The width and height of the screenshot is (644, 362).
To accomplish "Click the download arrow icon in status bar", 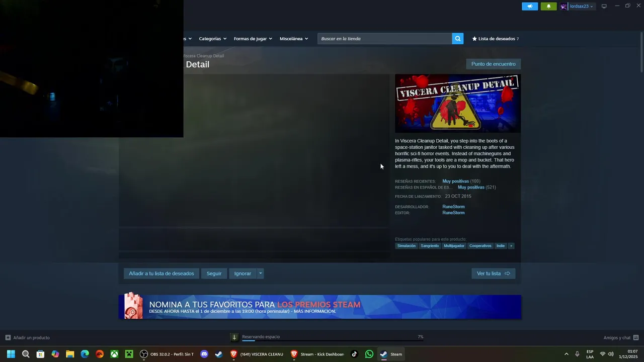I will click(234, 337).
